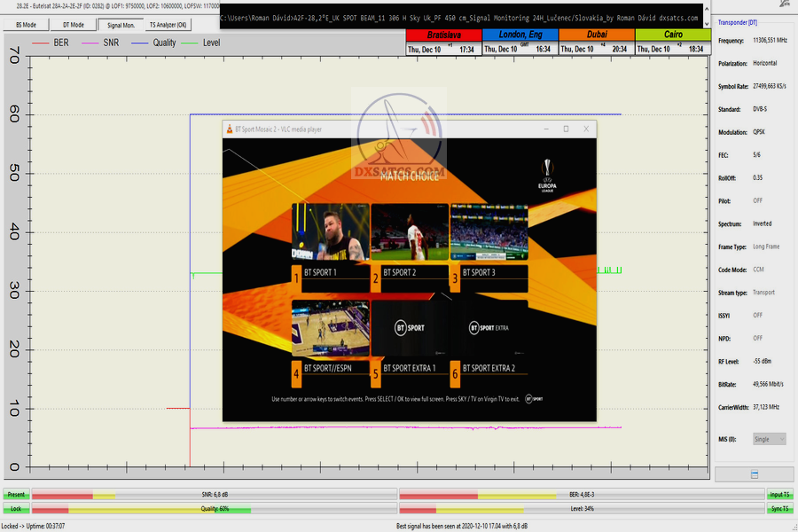Click the Input TS indicator
This screenshot has width=798, height=532.
pos(780,495)
